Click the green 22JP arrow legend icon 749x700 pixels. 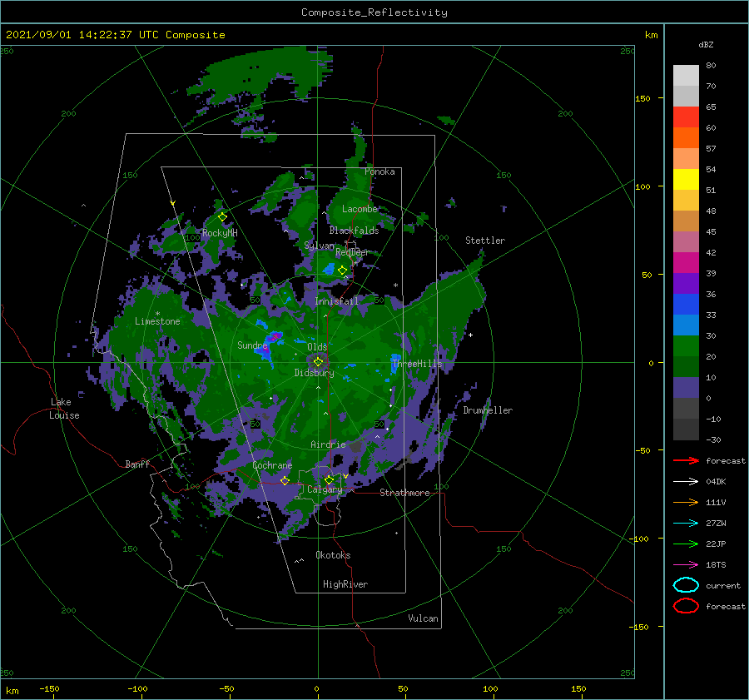(x=686, y=544)
